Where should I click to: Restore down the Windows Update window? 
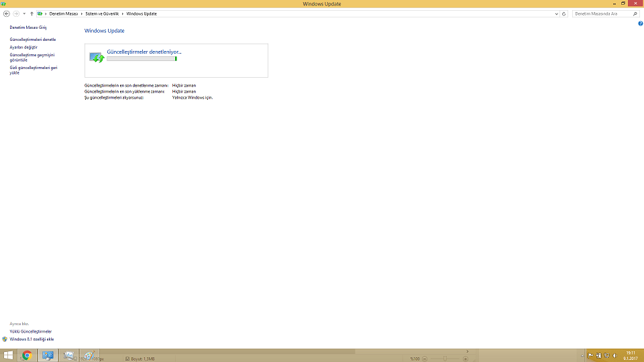pyautogui.click(x=623, y=3)
